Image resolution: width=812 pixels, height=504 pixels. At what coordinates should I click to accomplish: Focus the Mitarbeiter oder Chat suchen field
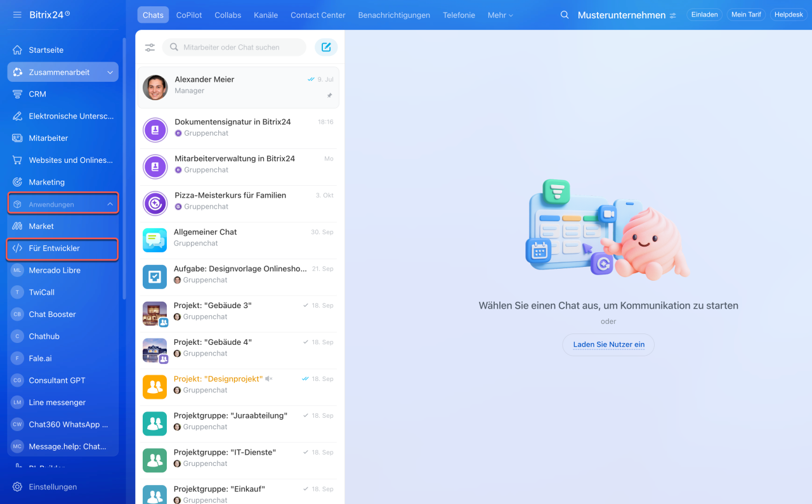(x=234, y=48)
